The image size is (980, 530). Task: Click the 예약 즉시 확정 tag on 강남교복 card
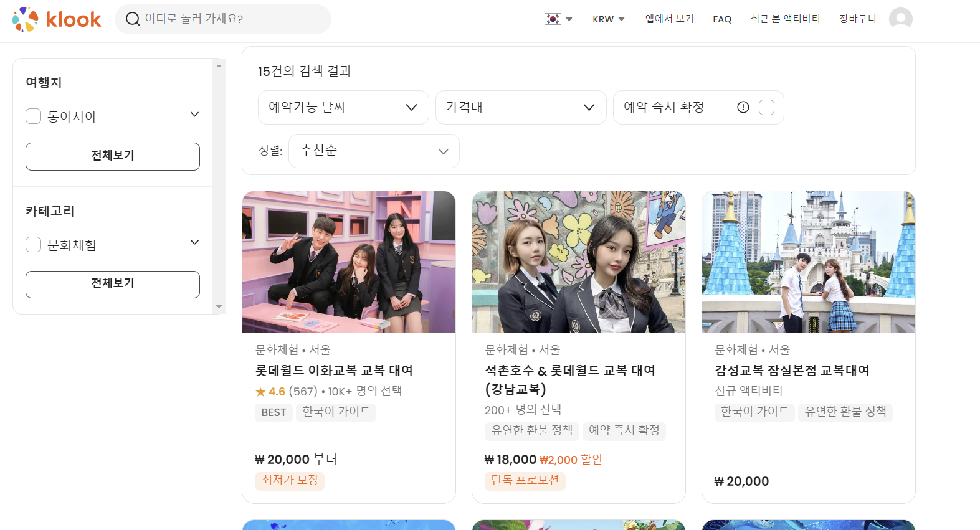point(624,431)
